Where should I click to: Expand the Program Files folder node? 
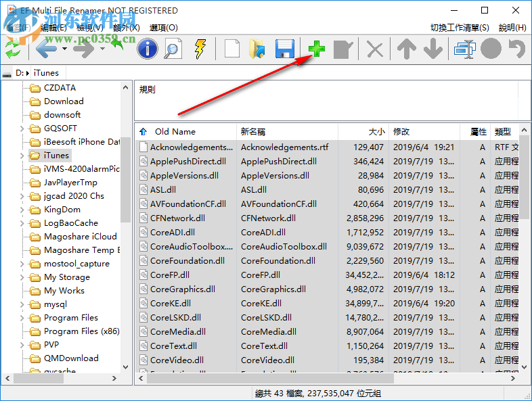[22, 319]
